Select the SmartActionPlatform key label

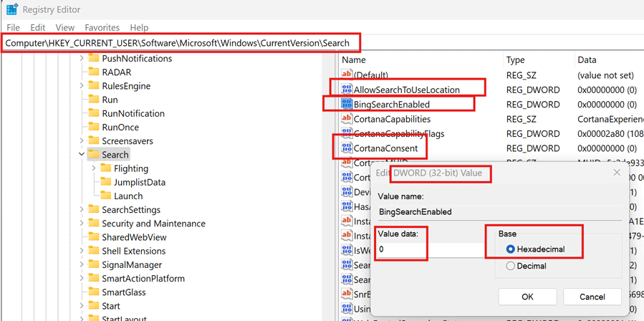143,278
